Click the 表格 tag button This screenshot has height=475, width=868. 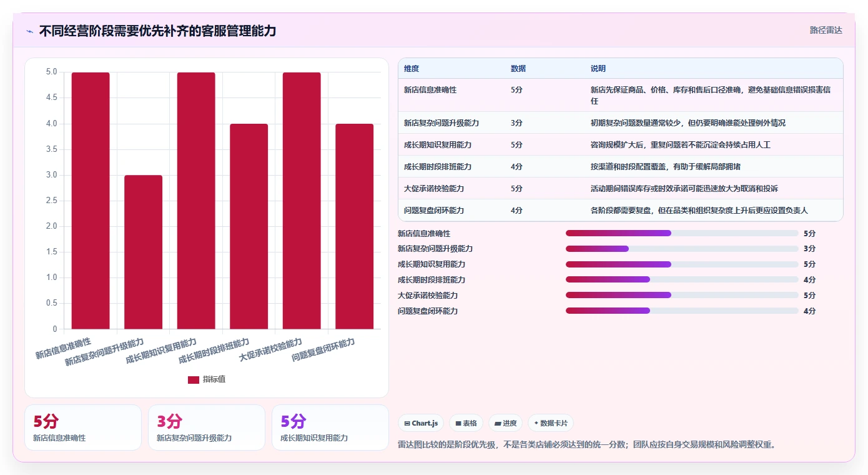(x=466, y=423)
